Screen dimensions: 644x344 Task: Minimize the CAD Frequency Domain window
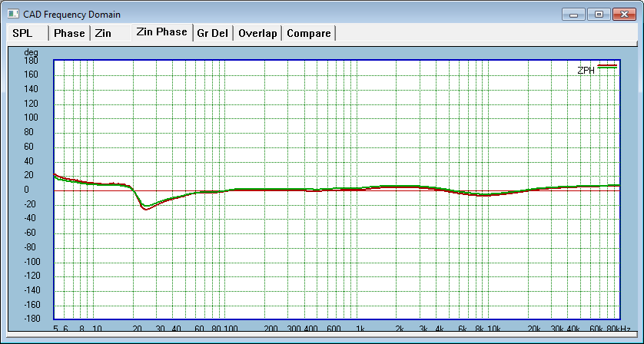coord(574,15)
